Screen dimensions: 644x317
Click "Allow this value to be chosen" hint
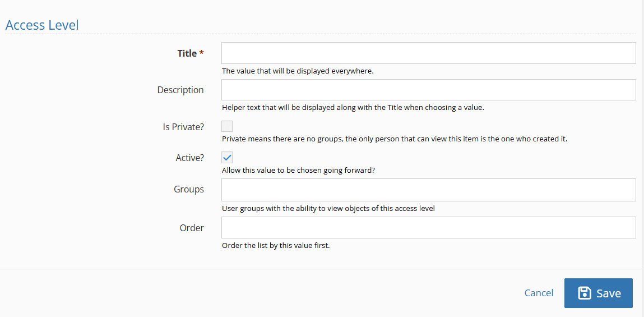pyautogui.click(x=298, y=170)
